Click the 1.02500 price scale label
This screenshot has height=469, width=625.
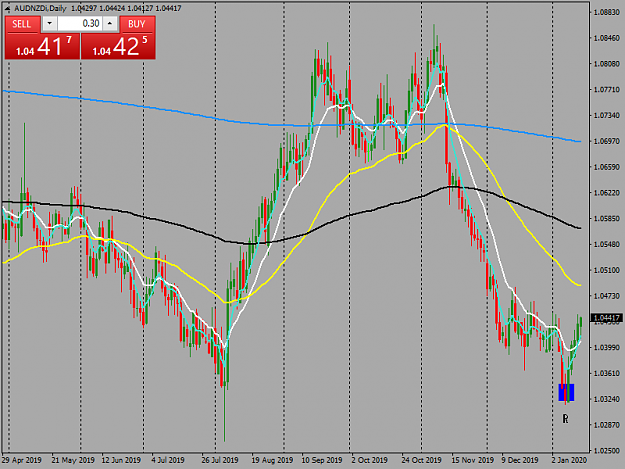tap(607, 451)
